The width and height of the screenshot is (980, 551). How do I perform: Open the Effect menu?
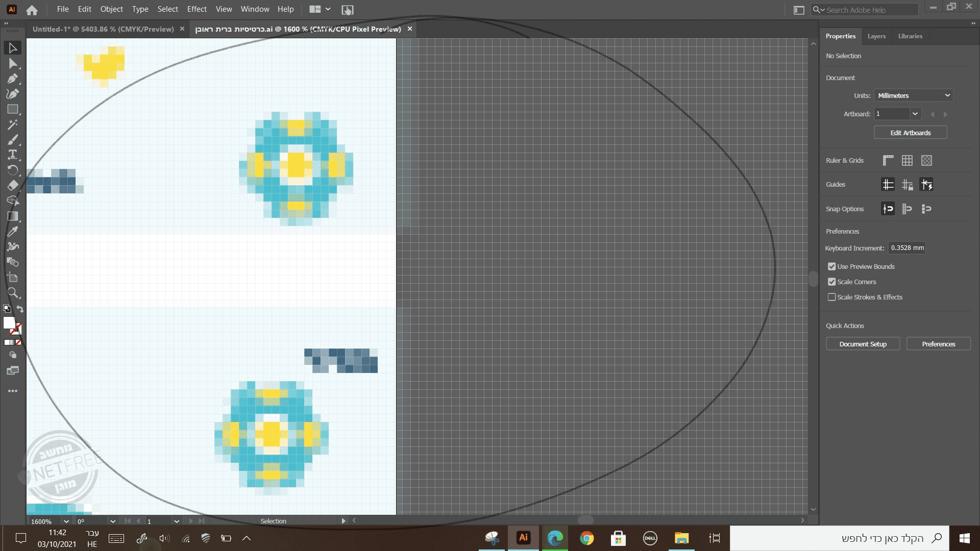(197, 9)
